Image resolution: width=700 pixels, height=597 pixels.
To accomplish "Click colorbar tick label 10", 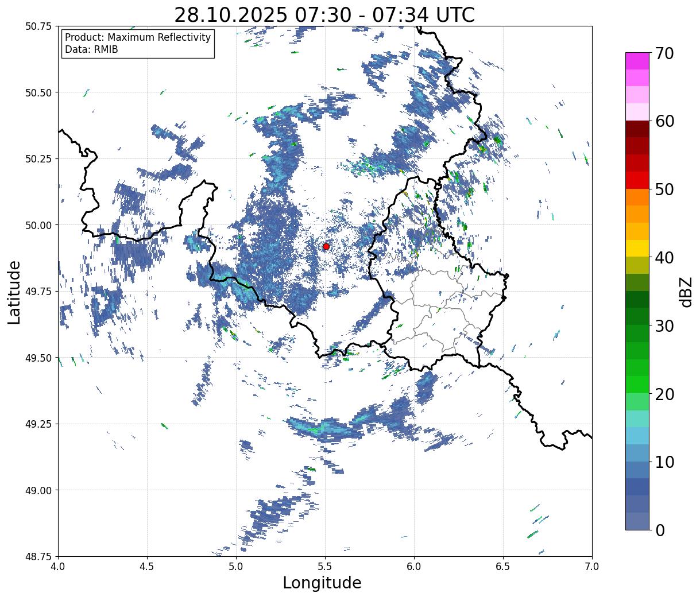I will click(664, 462).
